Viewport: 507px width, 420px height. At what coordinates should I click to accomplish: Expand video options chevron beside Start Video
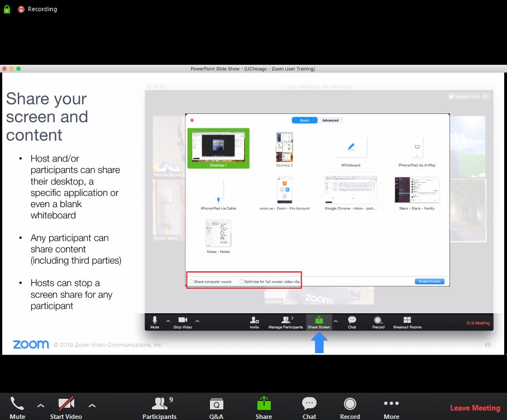pos(92,405)
